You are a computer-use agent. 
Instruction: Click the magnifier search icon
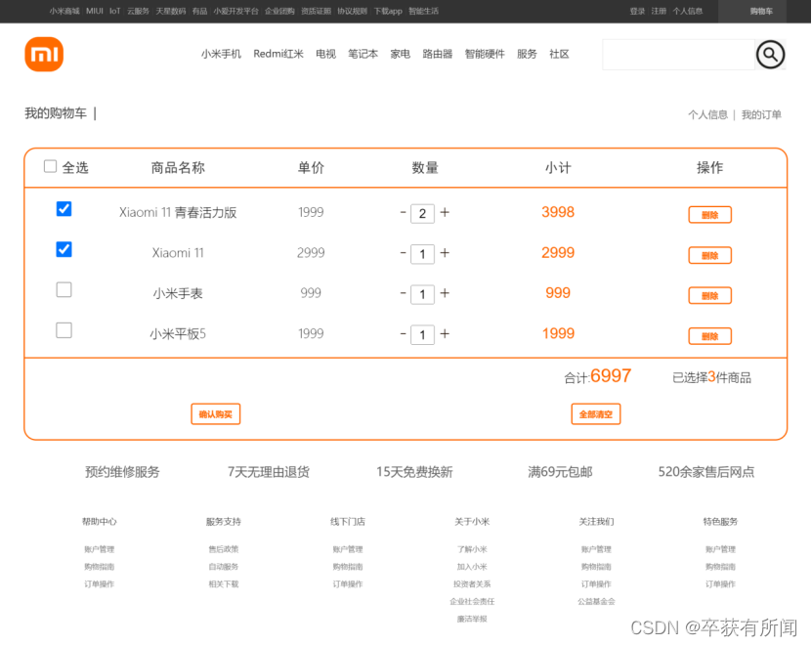(x=770, y=55)
